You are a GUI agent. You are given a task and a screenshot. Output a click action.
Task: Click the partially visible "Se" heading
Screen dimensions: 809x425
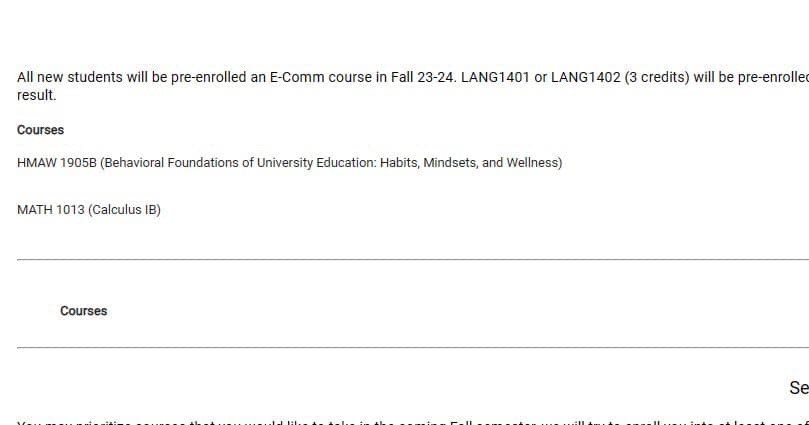click(x=798, y=387)
